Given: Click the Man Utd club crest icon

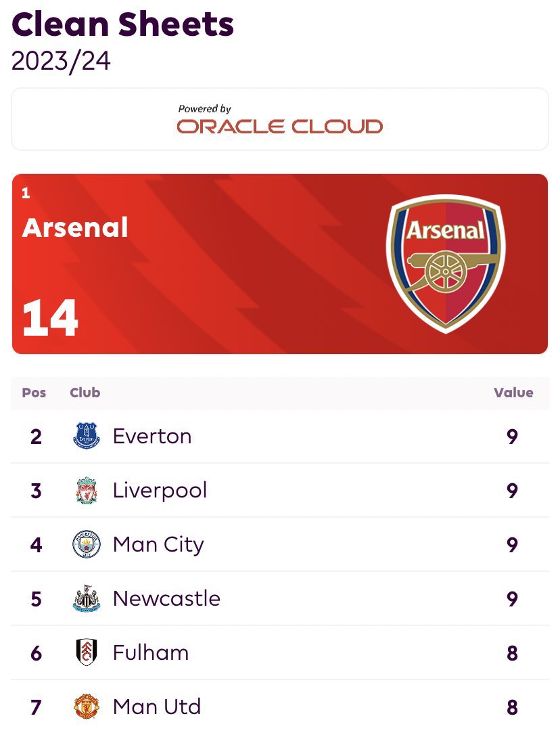Looking at the screenshot, I should (86, 707).
